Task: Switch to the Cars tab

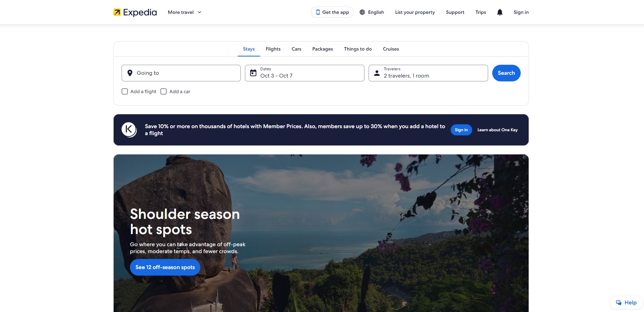Action: tap(297, 49)
